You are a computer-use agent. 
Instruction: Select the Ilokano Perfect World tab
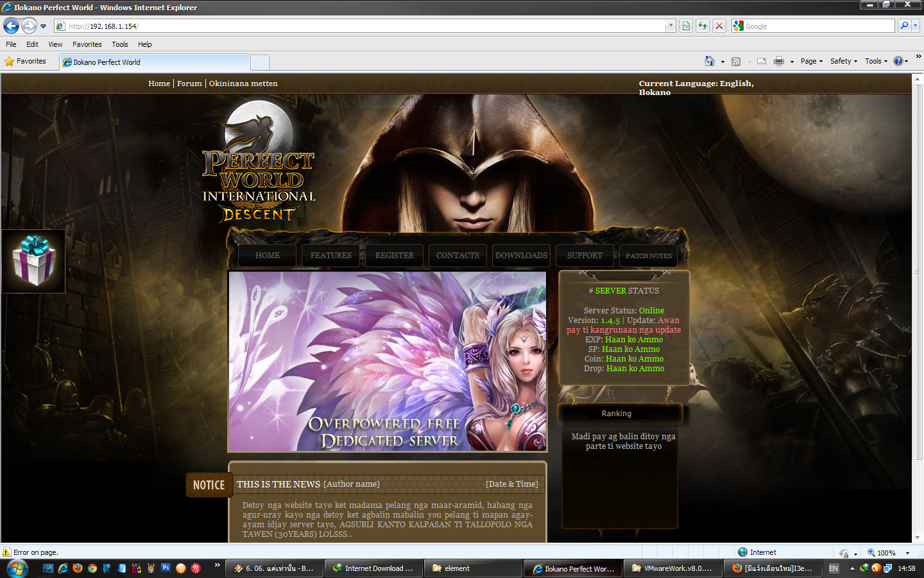pos(154,62)
